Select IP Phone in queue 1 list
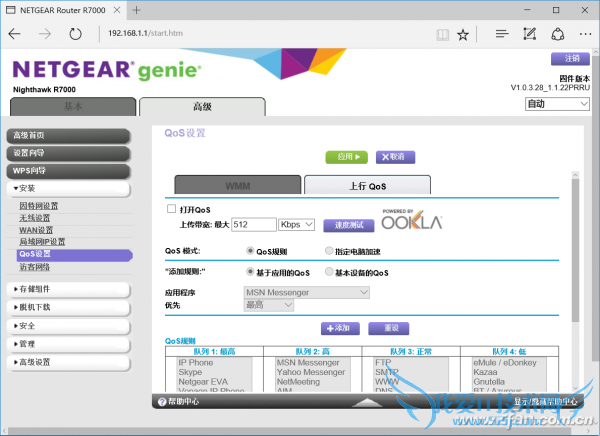The height and width of the screenshot is (436, 600). [x=196, y=363]
